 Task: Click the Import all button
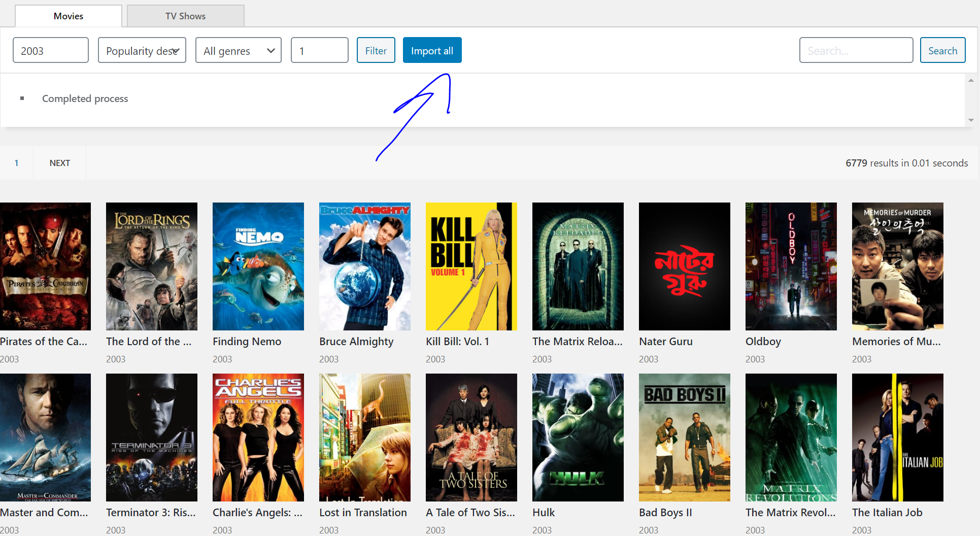click(x=432, y=50)
